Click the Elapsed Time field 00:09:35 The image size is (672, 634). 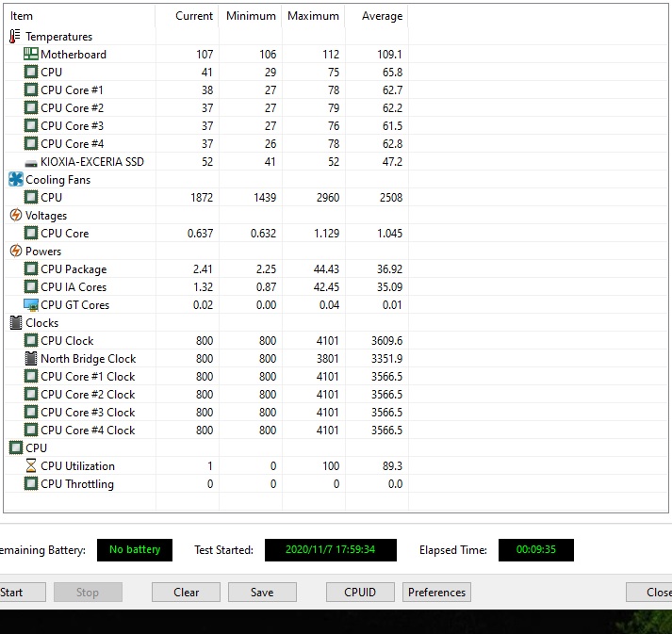536,549
